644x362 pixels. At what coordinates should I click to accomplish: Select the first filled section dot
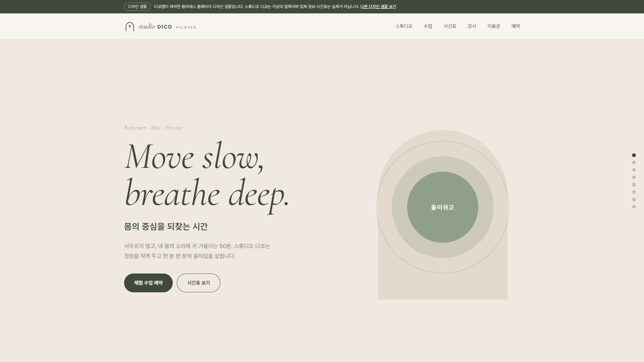[x=634, y=155]
